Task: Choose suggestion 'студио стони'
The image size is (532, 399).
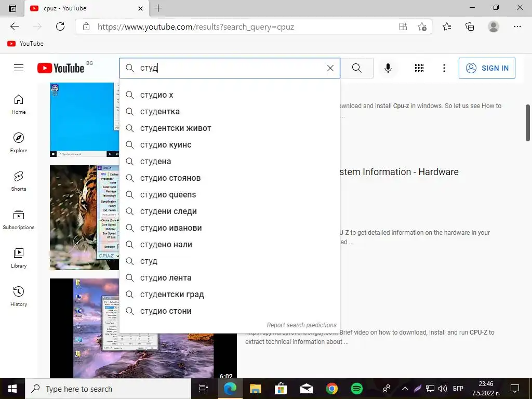Action: pos(230,311)
